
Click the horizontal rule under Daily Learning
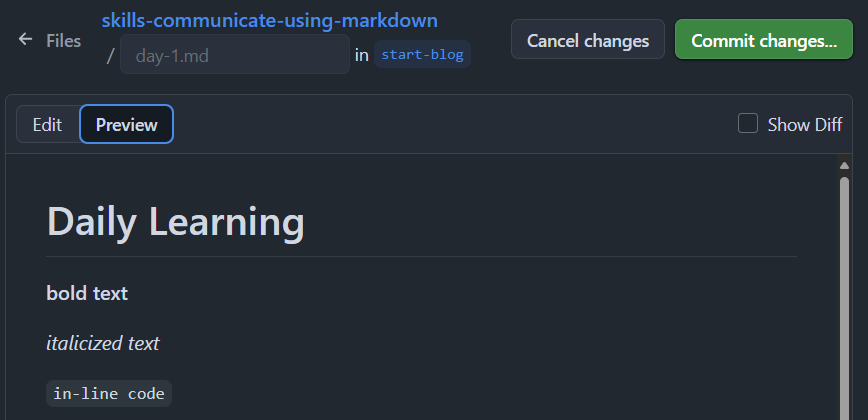pos(422,257)
